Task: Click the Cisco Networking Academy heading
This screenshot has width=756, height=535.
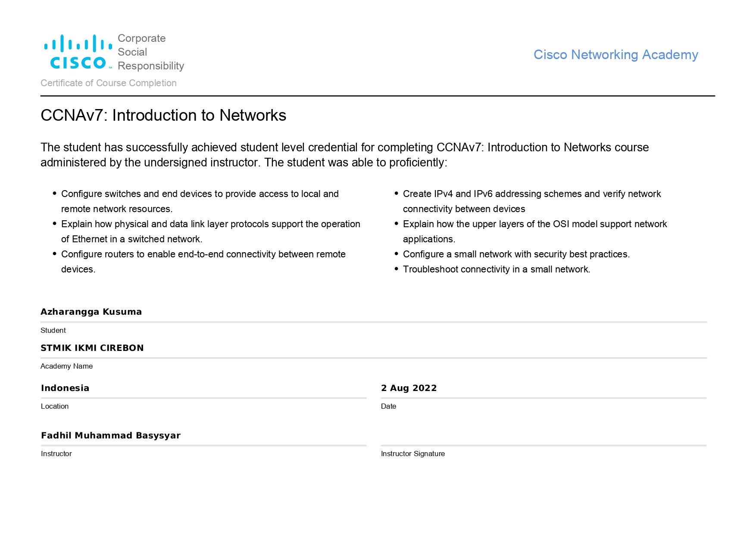Action: click(x=615, y=55)
